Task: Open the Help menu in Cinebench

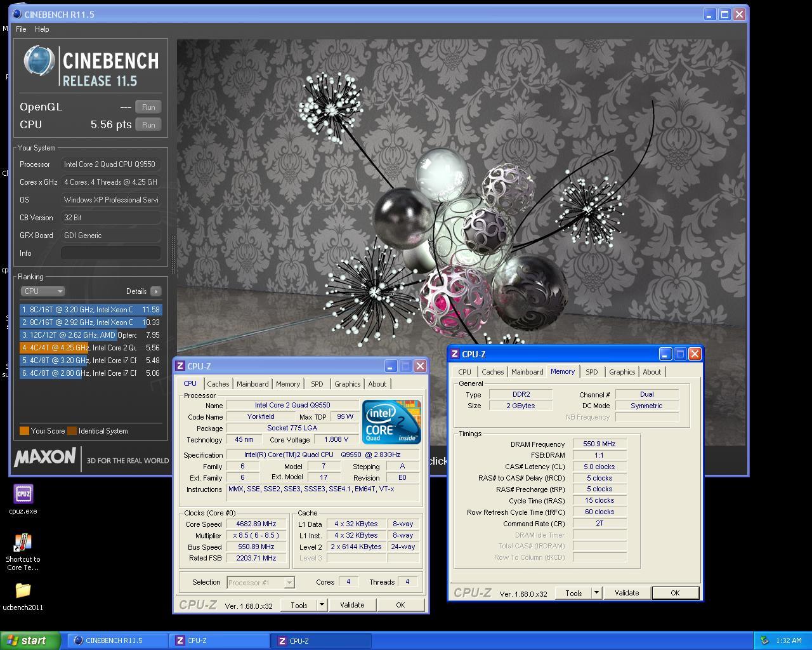Action: pos(42,29)
